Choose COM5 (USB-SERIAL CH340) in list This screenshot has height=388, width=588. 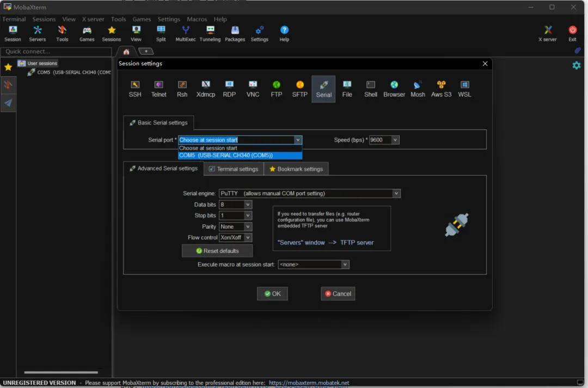pyautogui.click(x=240, y=155)
